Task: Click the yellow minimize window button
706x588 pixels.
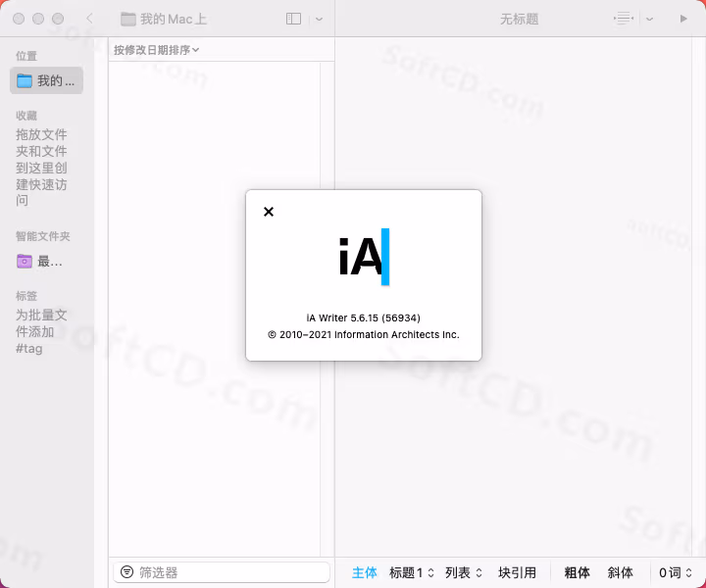Action: pos(38,19)
